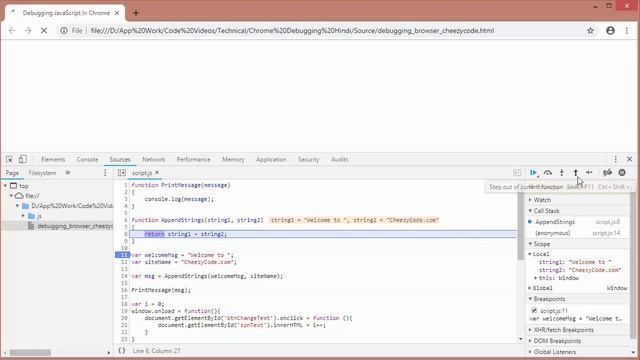
Task: Close the script.js editor tab
Action: point(157,173)
